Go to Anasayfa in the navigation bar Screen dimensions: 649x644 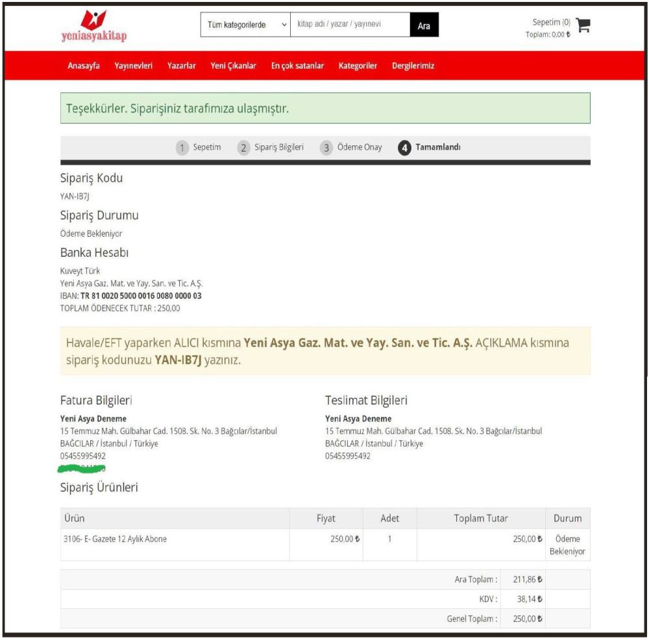84,66
